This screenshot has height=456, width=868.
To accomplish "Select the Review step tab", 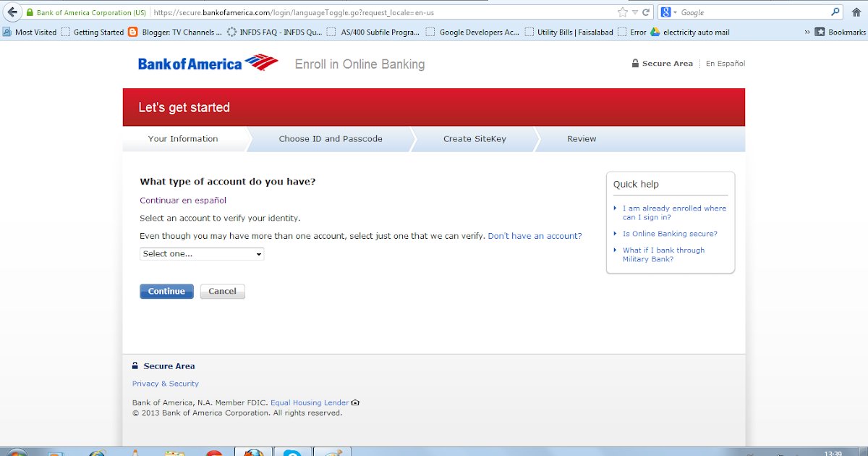I will [x=582, y=139].
